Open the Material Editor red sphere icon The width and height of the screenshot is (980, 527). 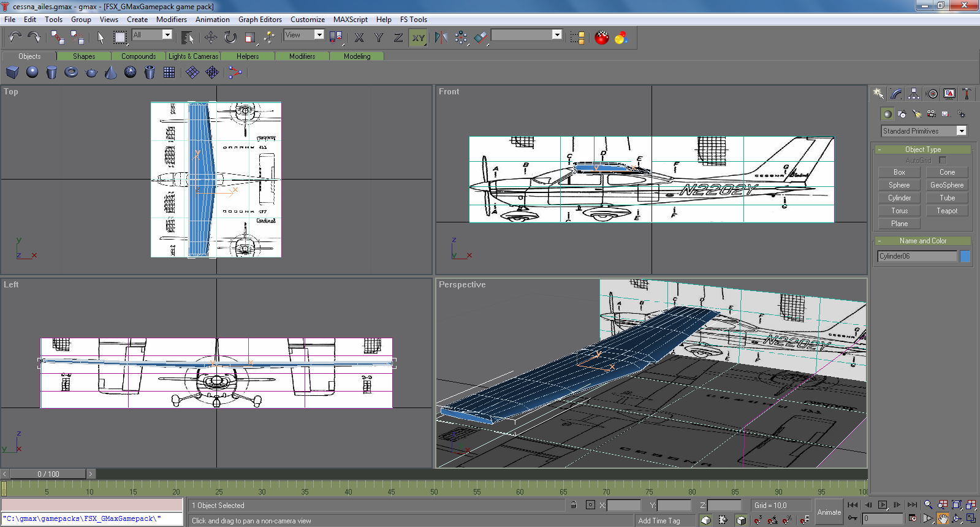602,37
